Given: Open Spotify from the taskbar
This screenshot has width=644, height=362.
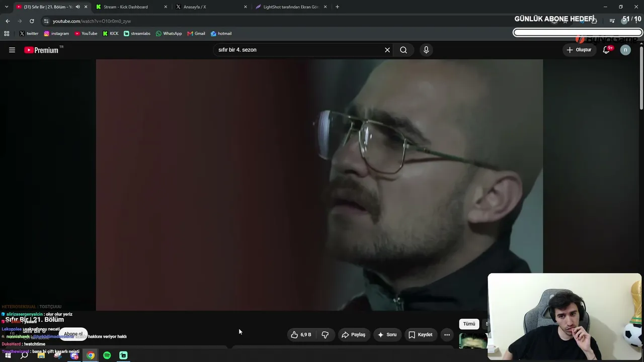Looking at the screenshot, I should [x=107, y=355].
